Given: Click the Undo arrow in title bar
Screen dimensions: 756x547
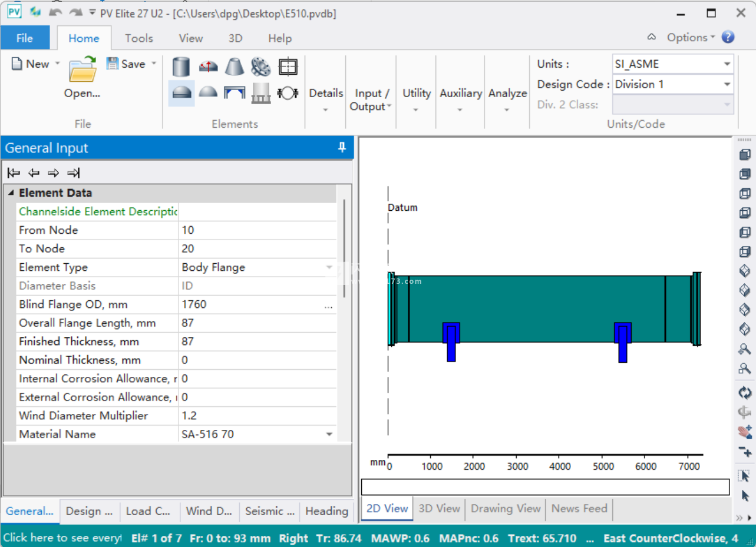Looking at the screenshot, I should tap(55, 12).
